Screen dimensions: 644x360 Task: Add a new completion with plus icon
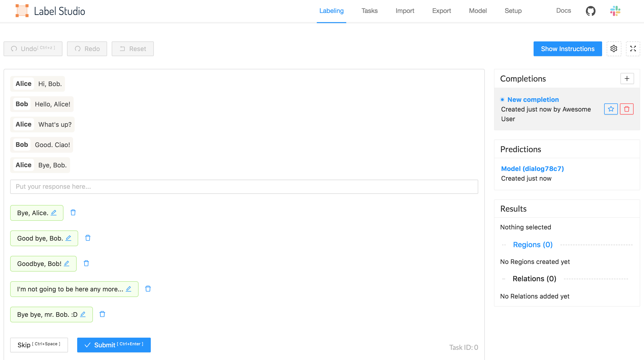point(627,79)
